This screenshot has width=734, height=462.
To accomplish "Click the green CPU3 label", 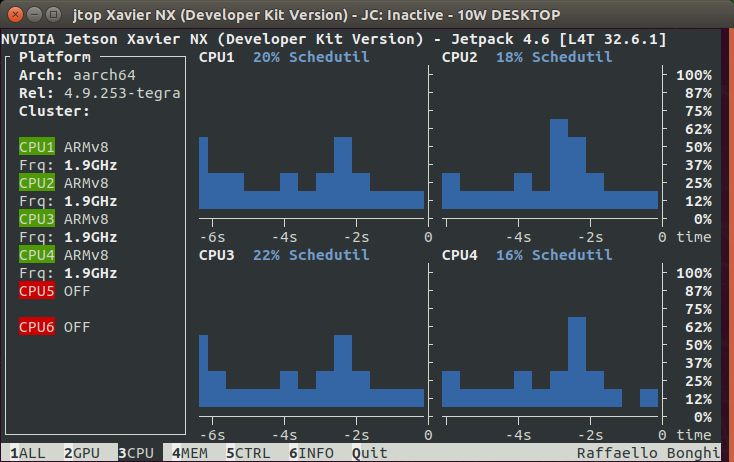I will (37, 219).
